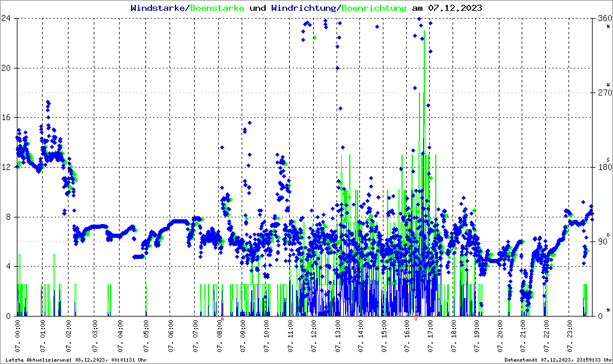Click the time label '07. 11:00'

click(x=290, y=336)
